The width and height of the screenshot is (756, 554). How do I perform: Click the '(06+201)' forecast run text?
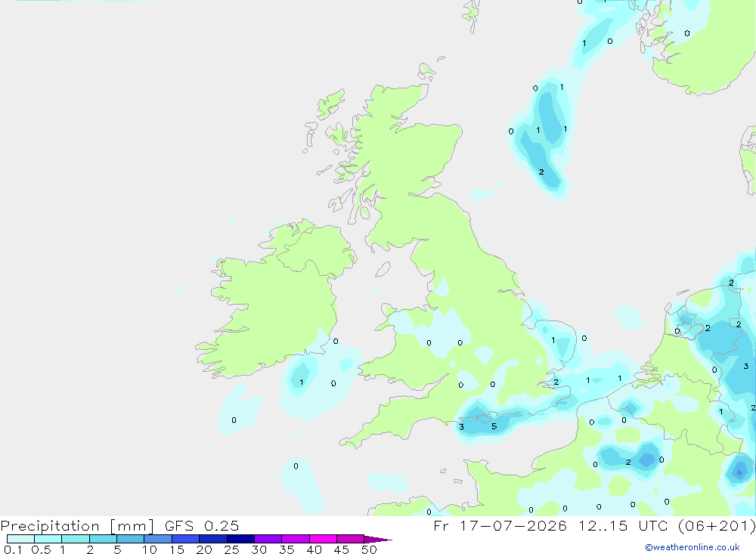point(717,525)
